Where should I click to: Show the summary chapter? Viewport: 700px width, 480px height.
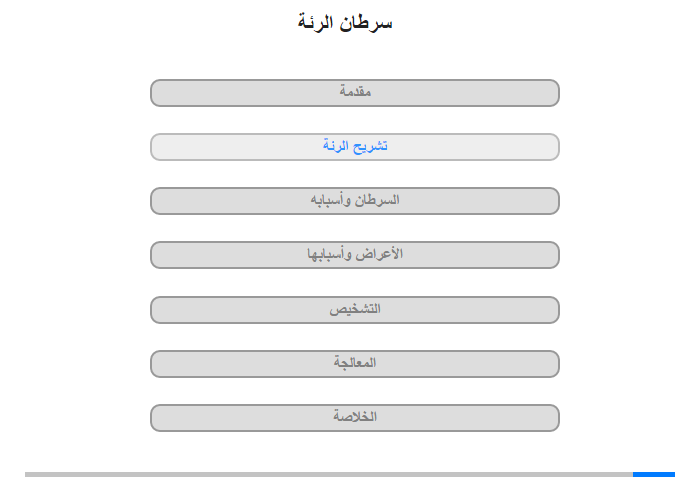pos(355,417)
